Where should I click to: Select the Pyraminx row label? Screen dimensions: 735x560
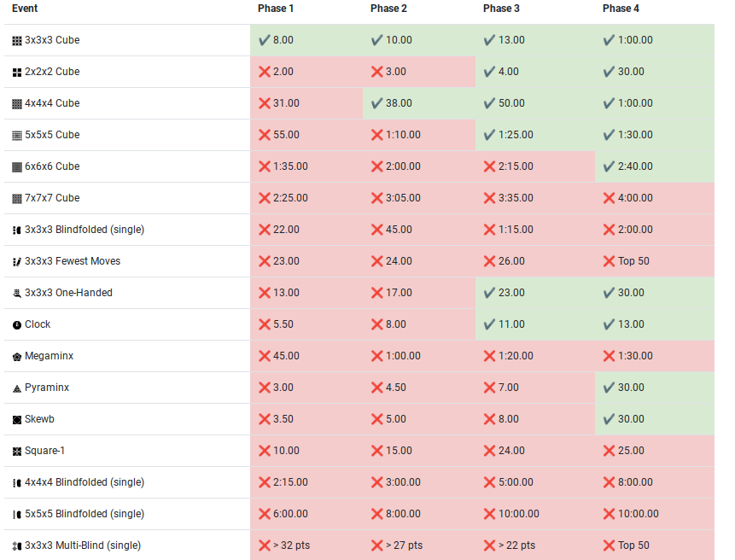click(47, 388)
